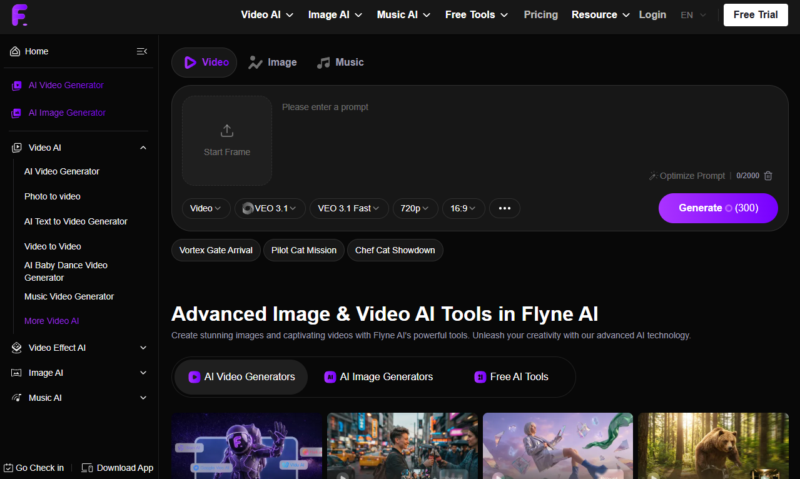Open the VEO 3.1 Fast variant dropdown
The image size is (800, 479).
tap(349, 208)
